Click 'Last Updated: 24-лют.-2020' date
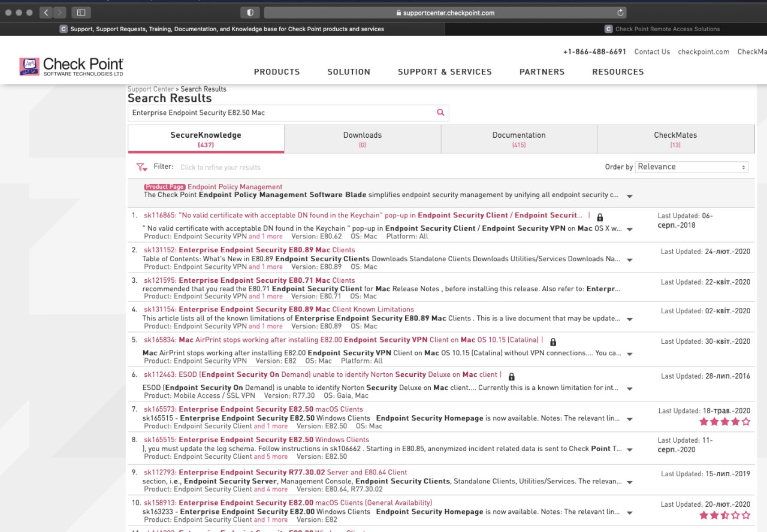Image resolution: width=767 pixels, height=532 pixels. pos(705,252)
